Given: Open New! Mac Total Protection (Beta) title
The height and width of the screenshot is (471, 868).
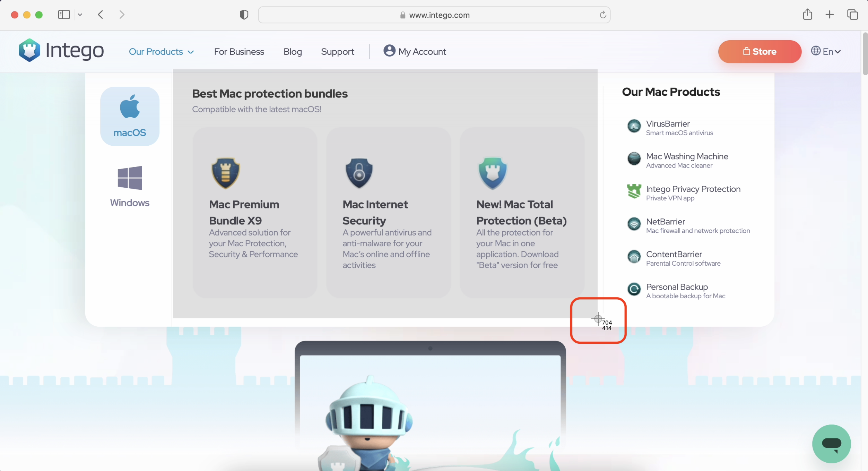Looking at the screenshot, I should [x=521, y=212].
